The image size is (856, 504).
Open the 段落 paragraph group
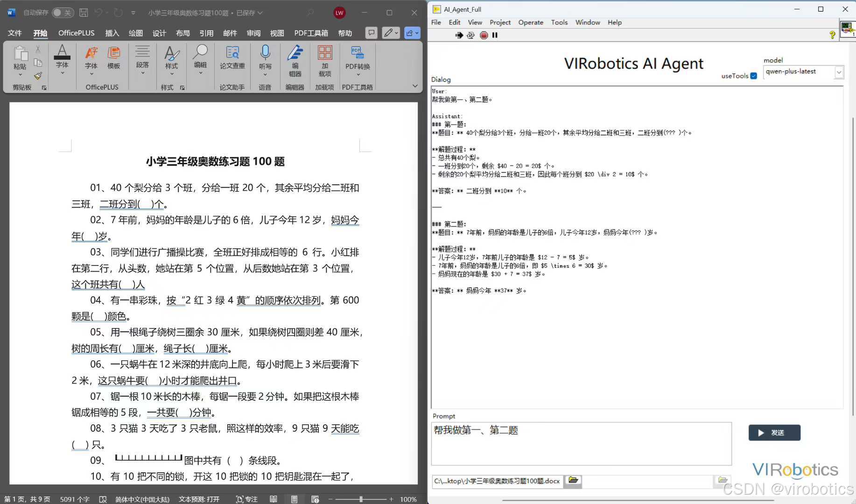coord(142,60)
